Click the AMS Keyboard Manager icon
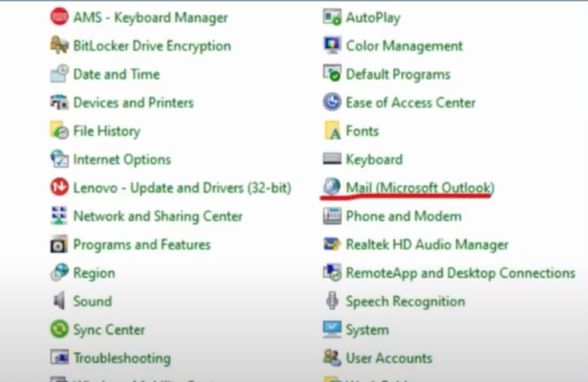Screen dimensions: 588x382 pos(59,16)
